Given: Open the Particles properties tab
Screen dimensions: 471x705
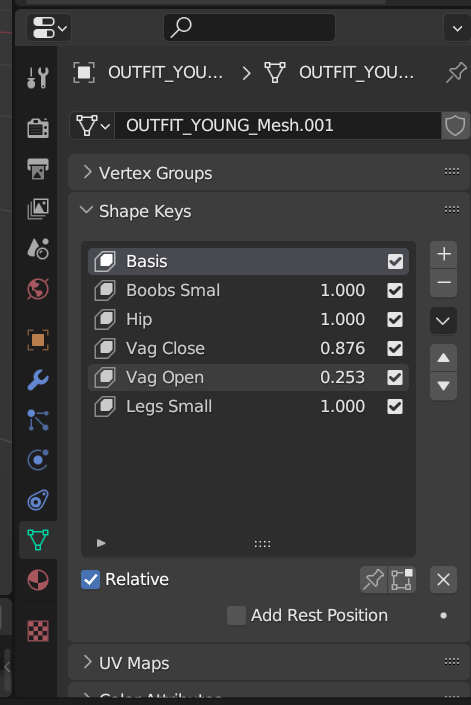Looking at the screenshot, I should click(38, 420).
